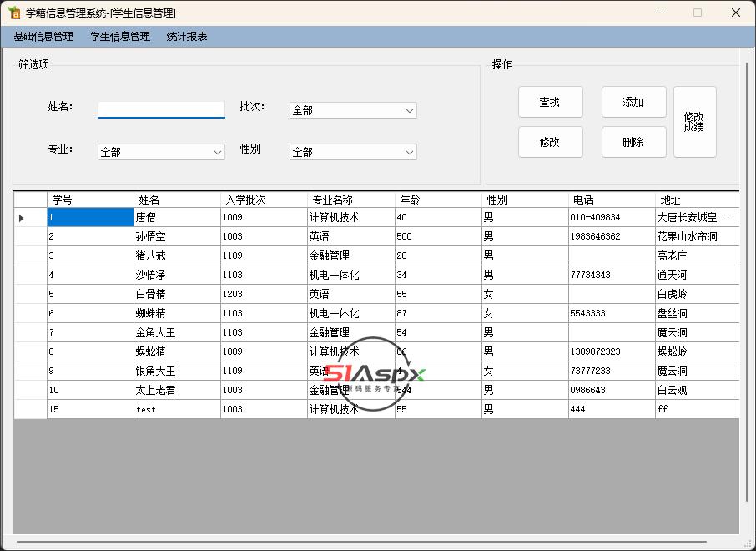756x551 pixels.
Task: Click the 修改成绩 button
Action: click(x=695, y=122)
